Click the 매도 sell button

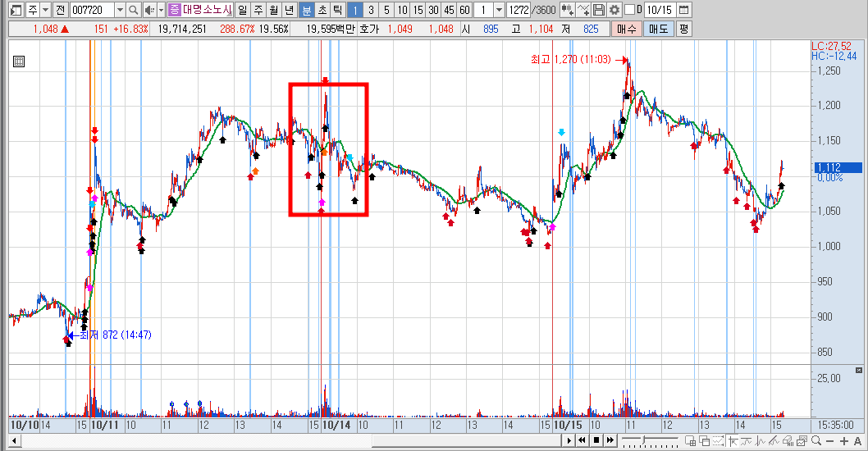tap(659, 29)
